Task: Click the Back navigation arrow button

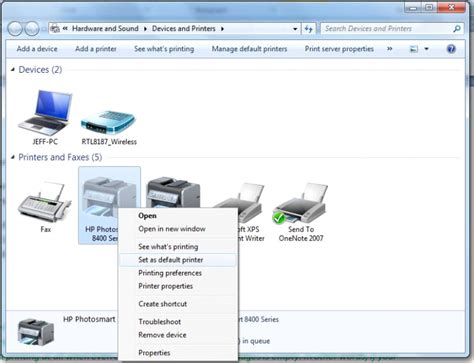Action: pyautogui.click(x=15, y=29)
